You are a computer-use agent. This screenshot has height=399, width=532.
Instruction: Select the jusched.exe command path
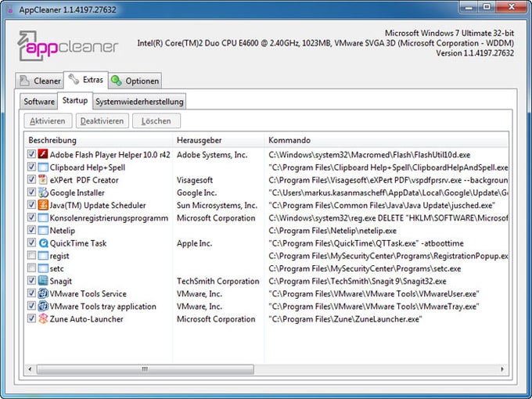pyautogui.click(x=382, y=205)
